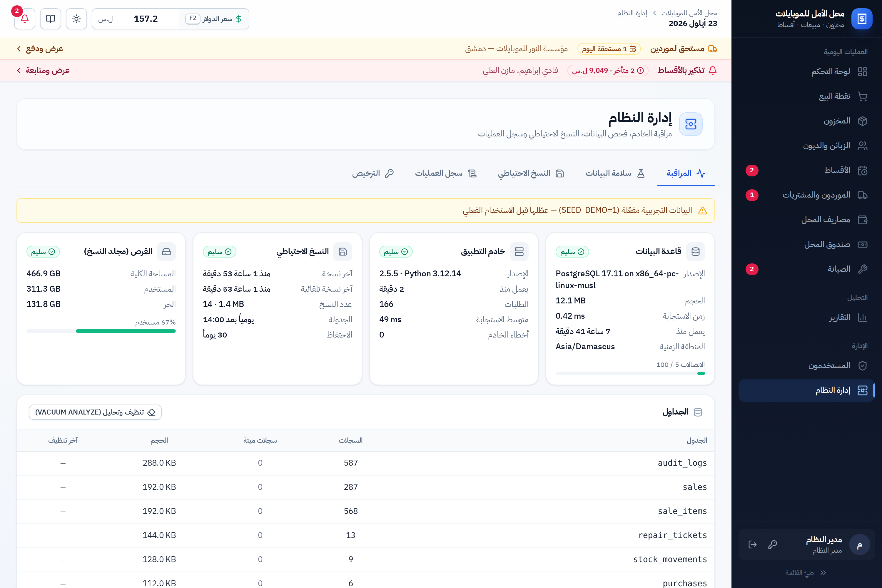Click the save icon in النسخ الاحتياطي card
The width and height of the screenshot is (882, 588).
(343, 251)
